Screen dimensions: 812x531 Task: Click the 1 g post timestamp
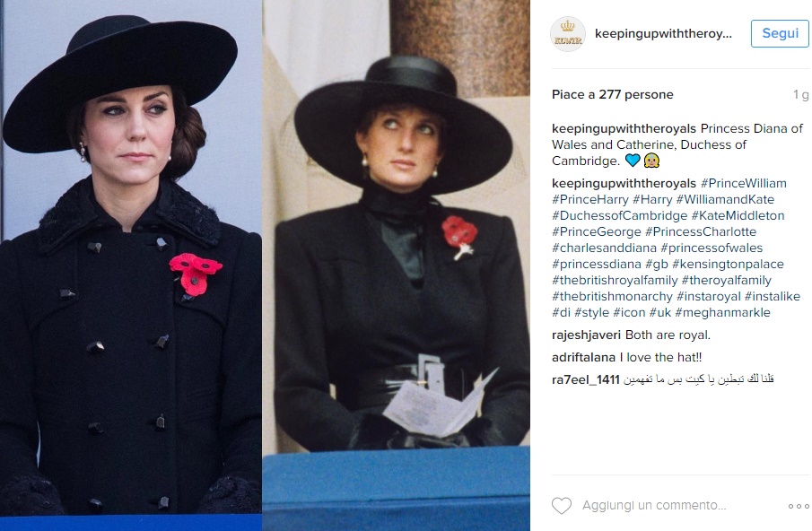[800, 95]
